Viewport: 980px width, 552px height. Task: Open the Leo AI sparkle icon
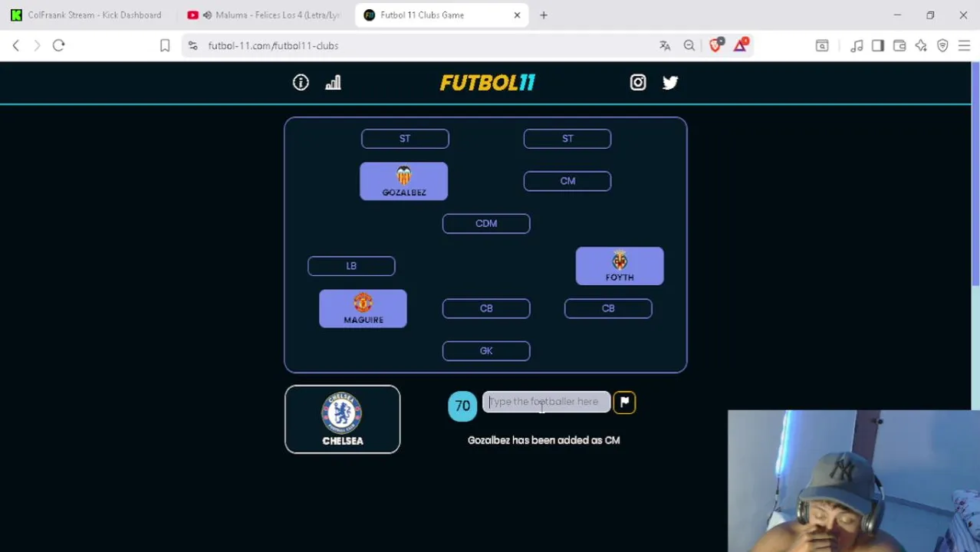click(x=921, y=45)
